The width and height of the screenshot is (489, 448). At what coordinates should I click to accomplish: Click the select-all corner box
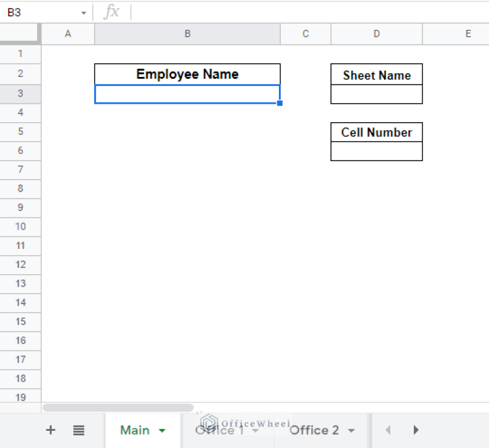coord(20,34)
